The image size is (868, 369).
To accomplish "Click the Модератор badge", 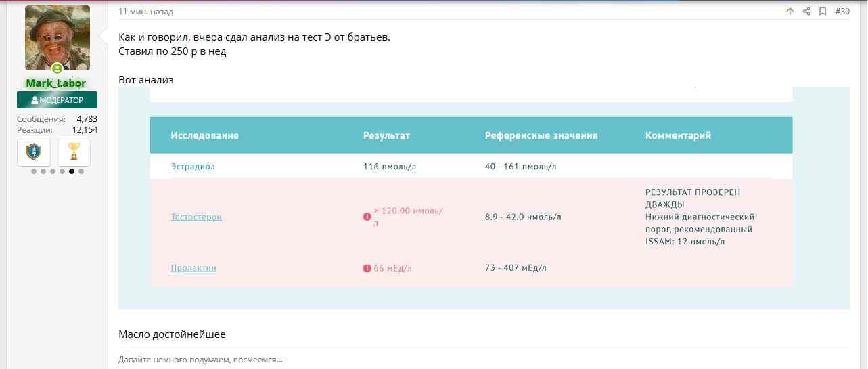I will 57,100.
